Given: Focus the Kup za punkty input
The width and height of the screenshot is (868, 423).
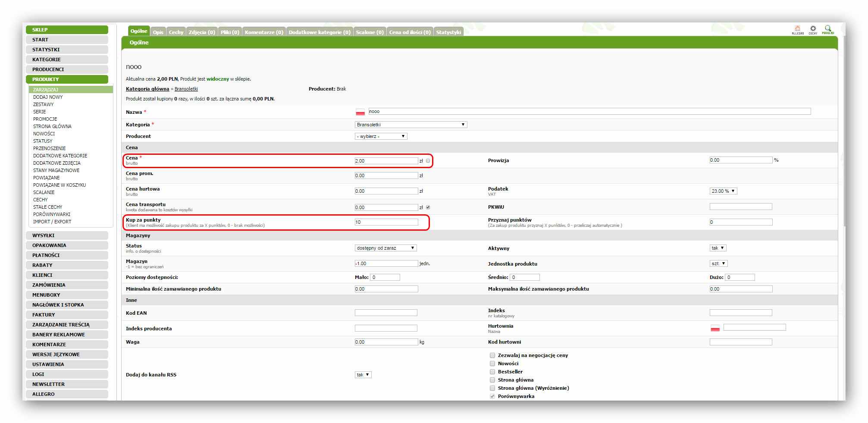Looking at the screenshot, I should pyautogui.click(x=386, y=222).
